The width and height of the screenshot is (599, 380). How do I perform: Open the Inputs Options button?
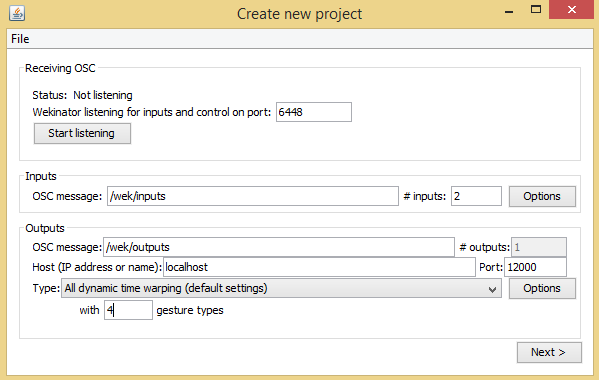click(542, 196)
